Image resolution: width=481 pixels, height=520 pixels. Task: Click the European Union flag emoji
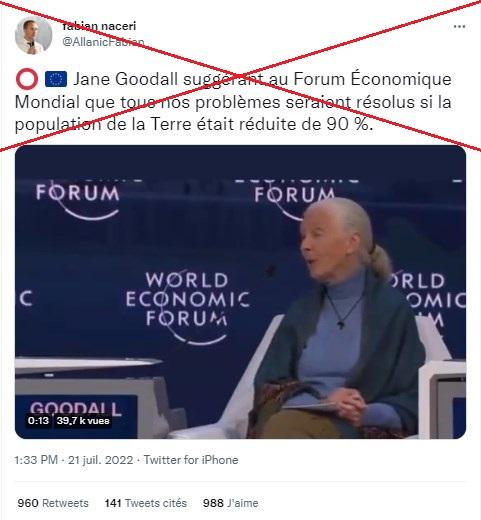[x=56, y=79]
